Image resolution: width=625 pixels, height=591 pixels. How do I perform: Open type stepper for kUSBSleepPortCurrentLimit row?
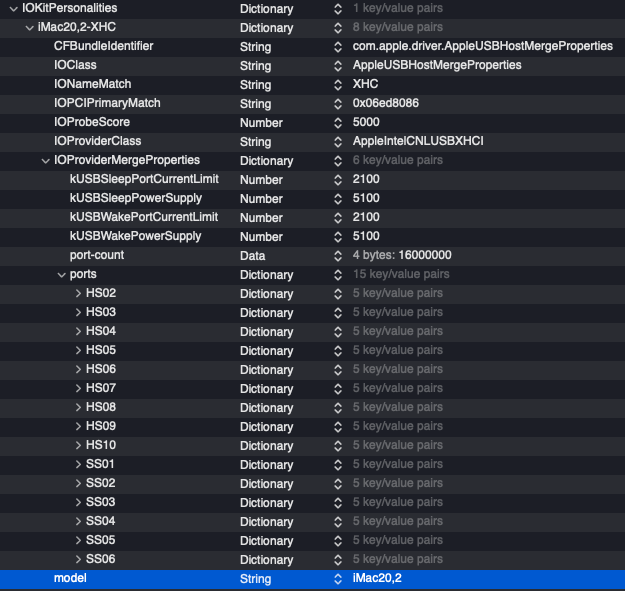(x=338, y=180)
